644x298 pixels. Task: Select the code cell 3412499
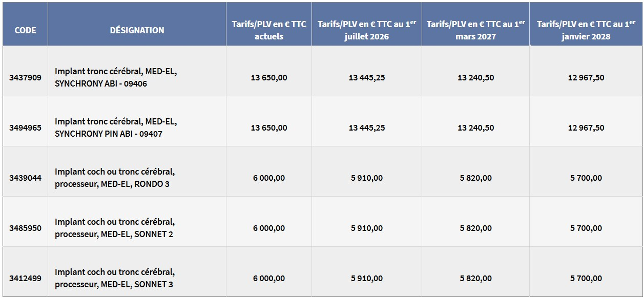pos(25,279)
